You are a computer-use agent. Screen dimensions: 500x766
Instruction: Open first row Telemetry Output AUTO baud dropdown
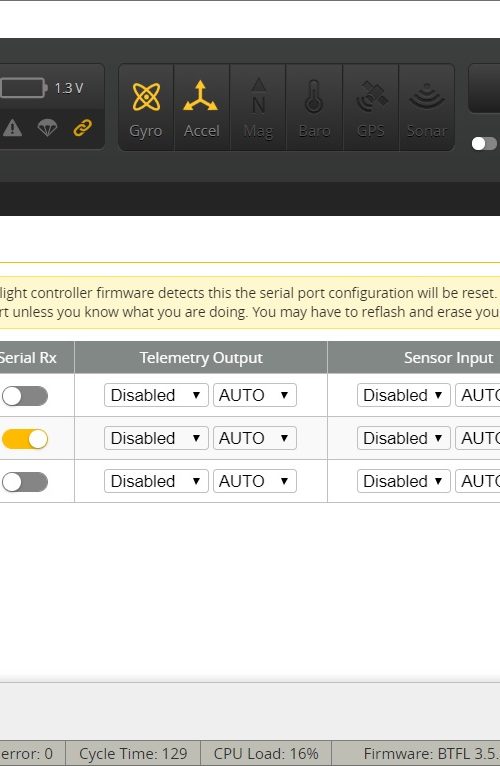click(255, 395)
